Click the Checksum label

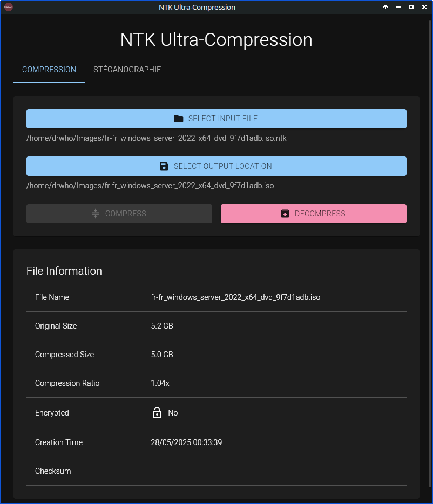(53, 471)
